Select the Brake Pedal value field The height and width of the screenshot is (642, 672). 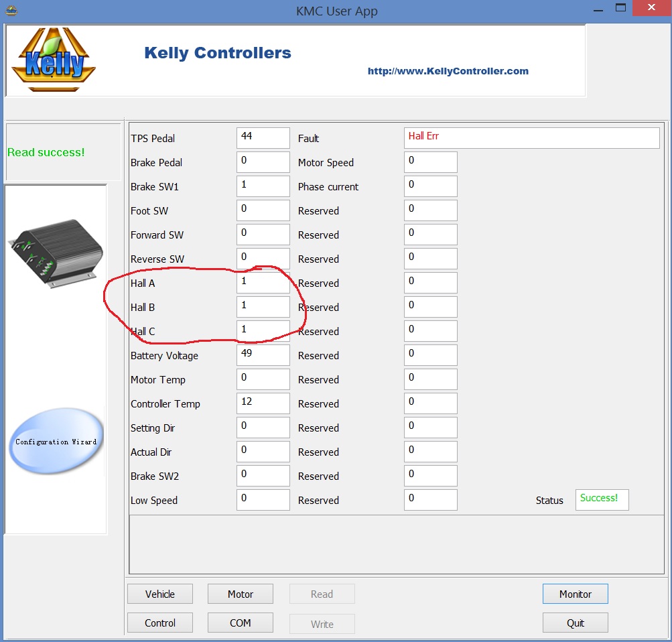pyautogui.click(x=263, y=162)
